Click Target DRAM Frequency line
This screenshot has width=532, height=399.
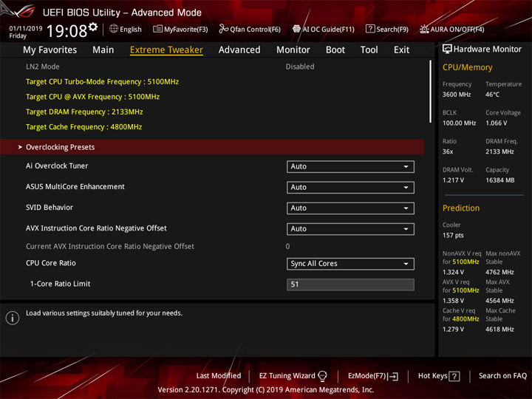(84, 112)
